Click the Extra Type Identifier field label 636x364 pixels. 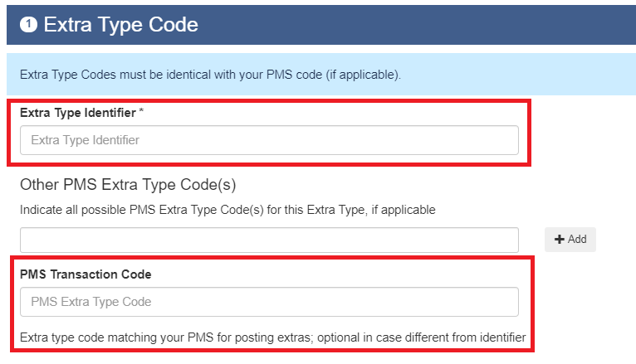(78, 113)
